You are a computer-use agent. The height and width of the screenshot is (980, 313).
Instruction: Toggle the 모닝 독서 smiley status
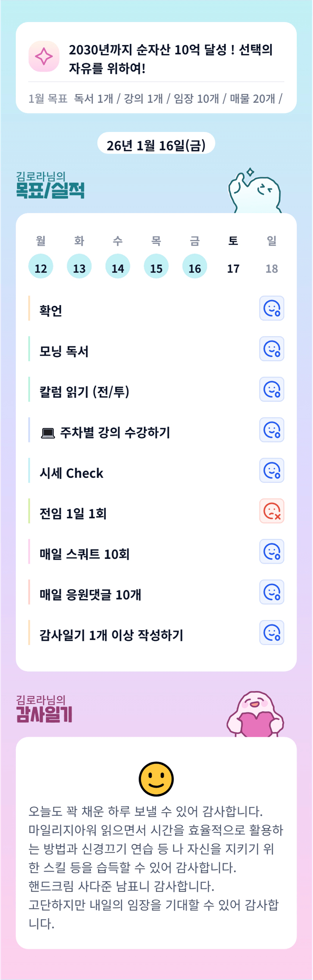(x=271, y=349)
